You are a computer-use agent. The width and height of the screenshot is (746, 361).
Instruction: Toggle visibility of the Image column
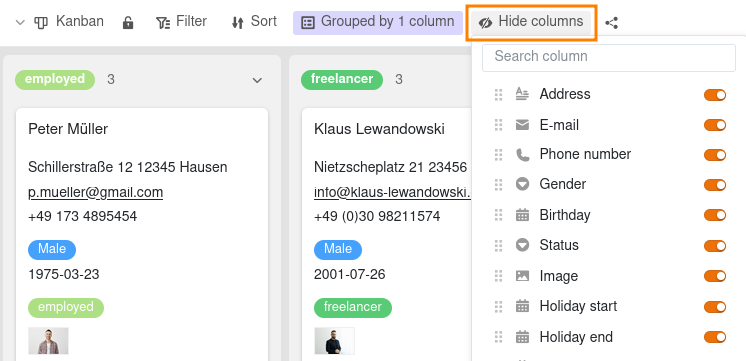715,276
